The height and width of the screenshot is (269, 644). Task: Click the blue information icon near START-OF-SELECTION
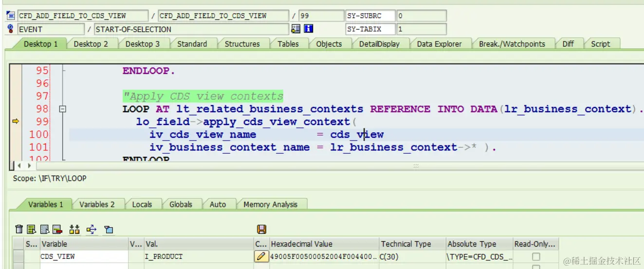(x=309, y=29)
